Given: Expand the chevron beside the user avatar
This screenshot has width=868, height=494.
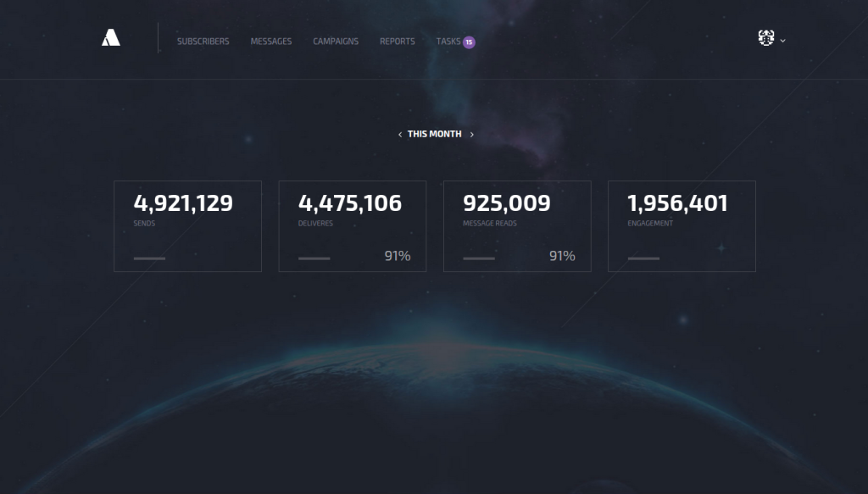Looking at the screenshot, I should point(783,41).
